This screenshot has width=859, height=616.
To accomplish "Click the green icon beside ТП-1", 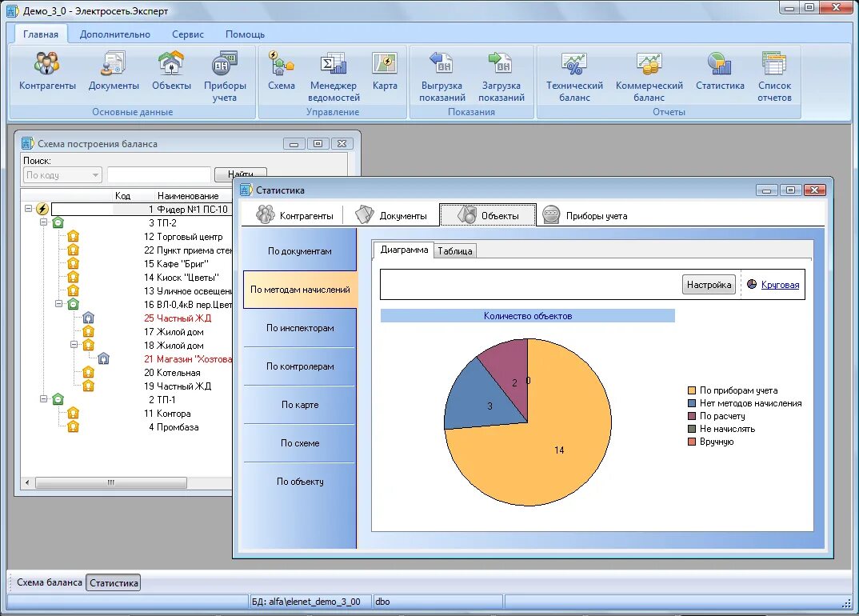I will pos(58,399).
